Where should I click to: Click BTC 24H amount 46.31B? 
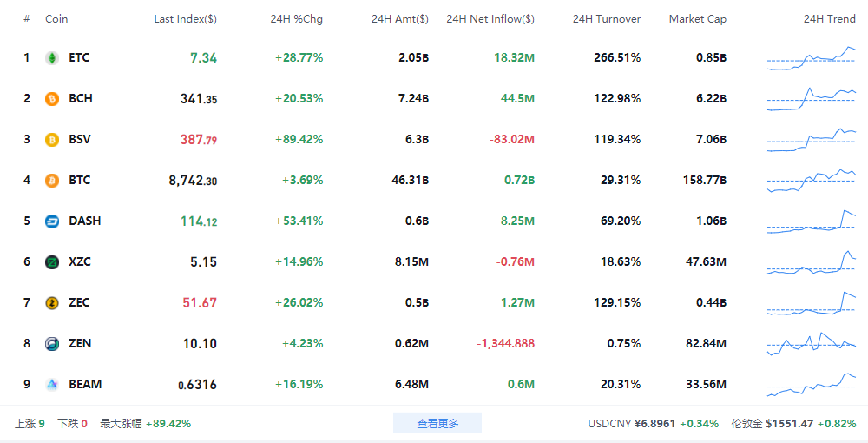tap(411, 180)
